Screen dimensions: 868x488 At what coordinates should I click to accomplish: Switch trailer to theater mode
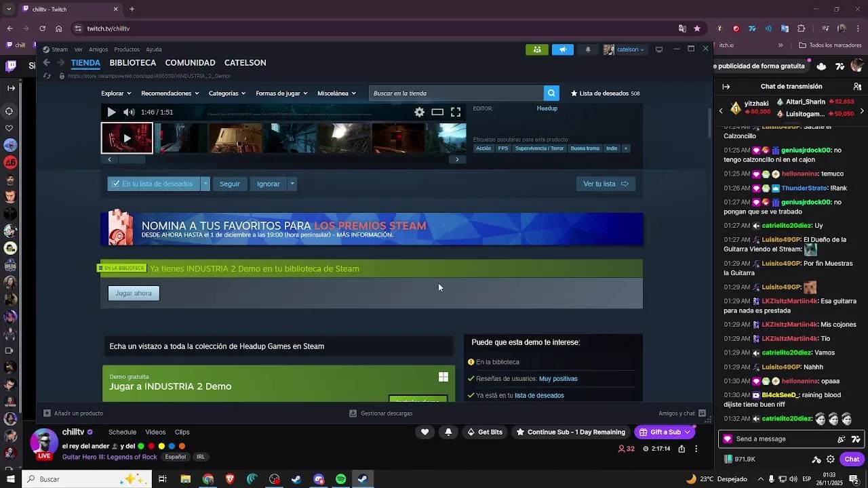point(437,112)
